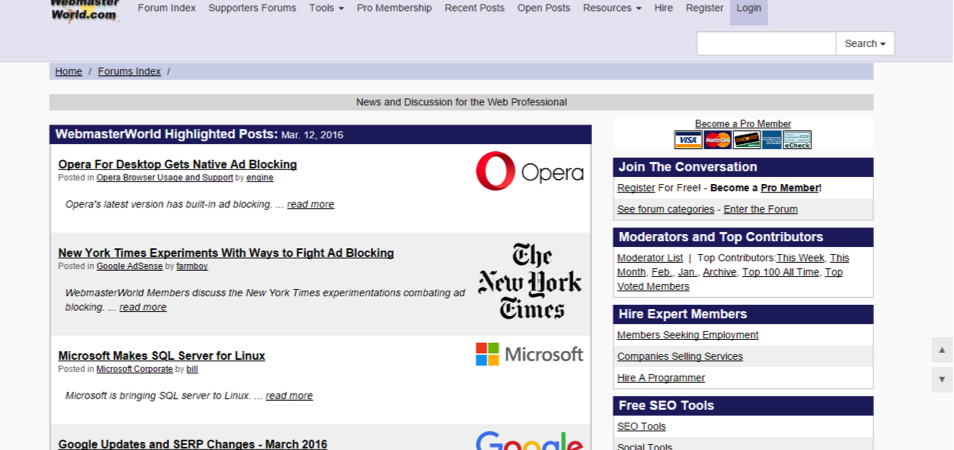This screenshot has height=450, width=954.
Task: Open the 'SEO Tools' link
Action: [x=641, y=426]
